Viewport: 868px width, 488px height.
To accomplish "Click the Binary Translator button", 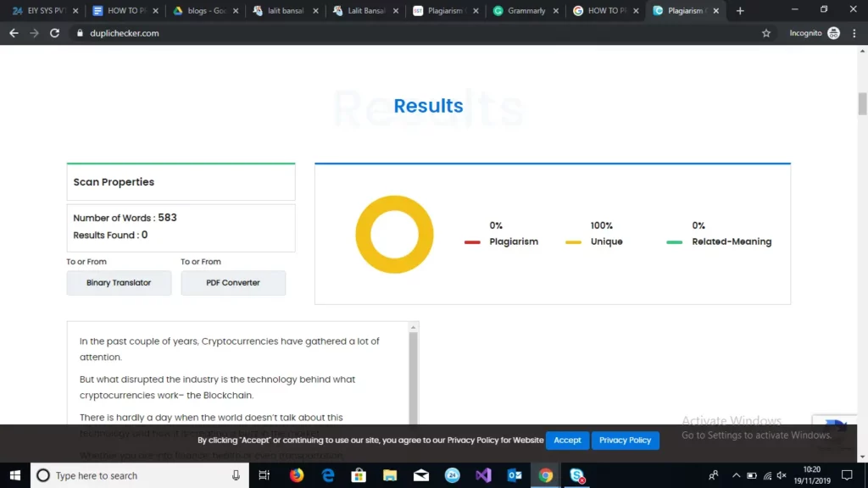I will point(119,283).
